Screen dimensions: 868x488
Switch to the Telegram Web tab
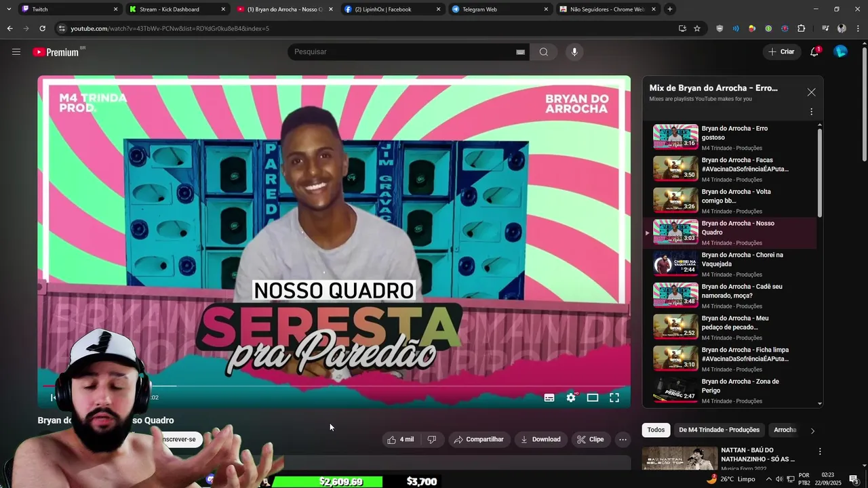[499, 9]
